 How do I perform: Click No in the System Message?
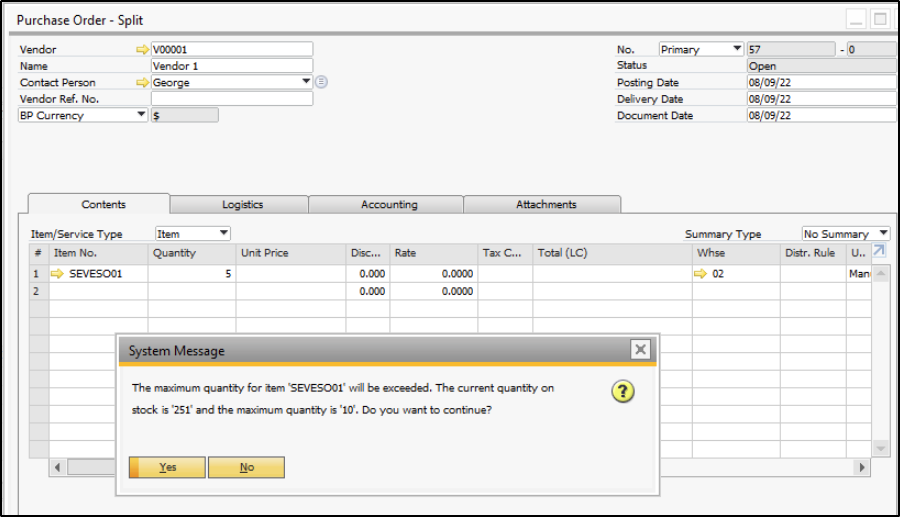246,467
